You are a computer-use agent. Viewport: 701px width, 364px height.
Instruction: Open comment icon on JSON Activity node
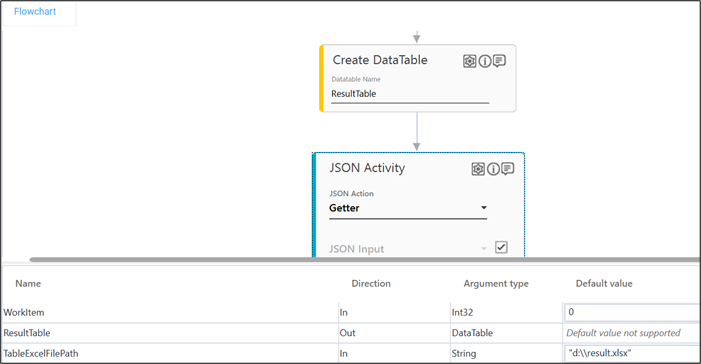[507, 169]
